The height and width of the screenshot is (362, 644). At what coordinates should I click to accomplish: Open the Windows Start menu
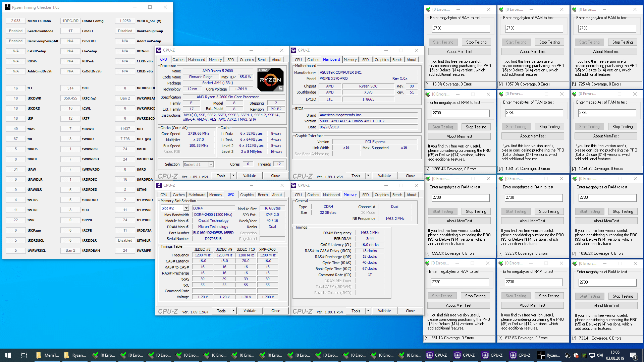(x=8, y=355)
